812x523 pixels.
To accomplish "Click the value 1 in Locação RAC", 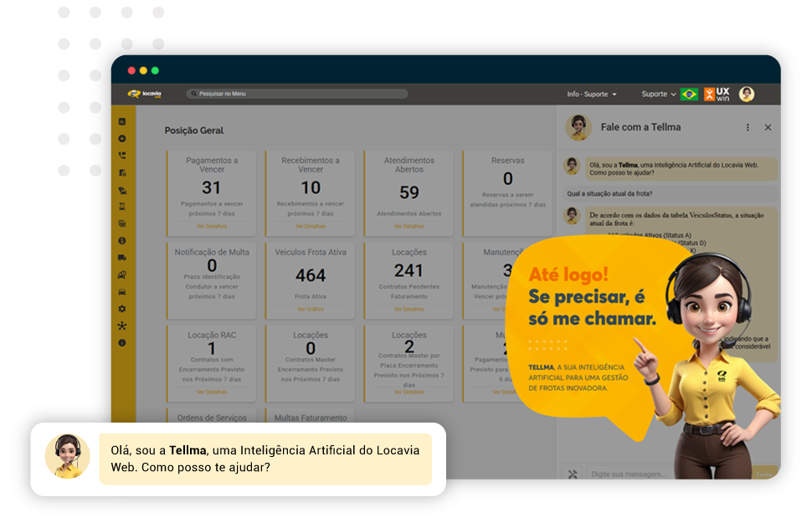I will point(212,348).
